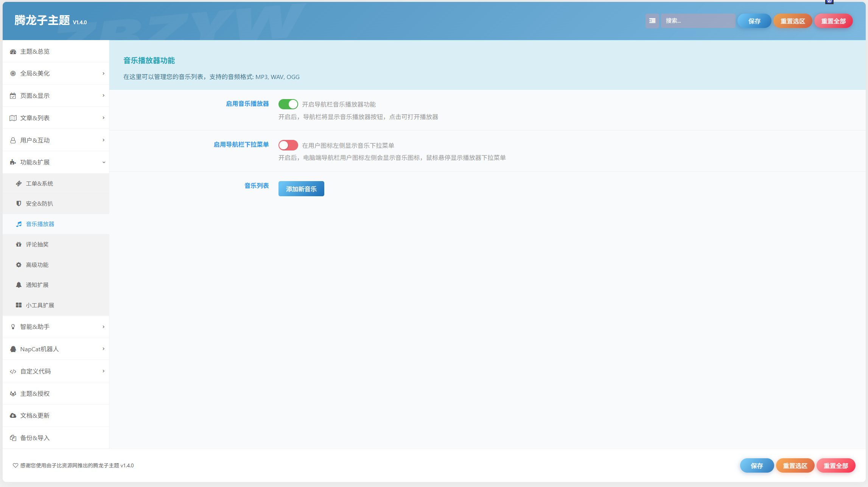Viewport: 868px width, 487px height.
Task: Click the bottom 重置全部 button
Action: click(835, 465)
